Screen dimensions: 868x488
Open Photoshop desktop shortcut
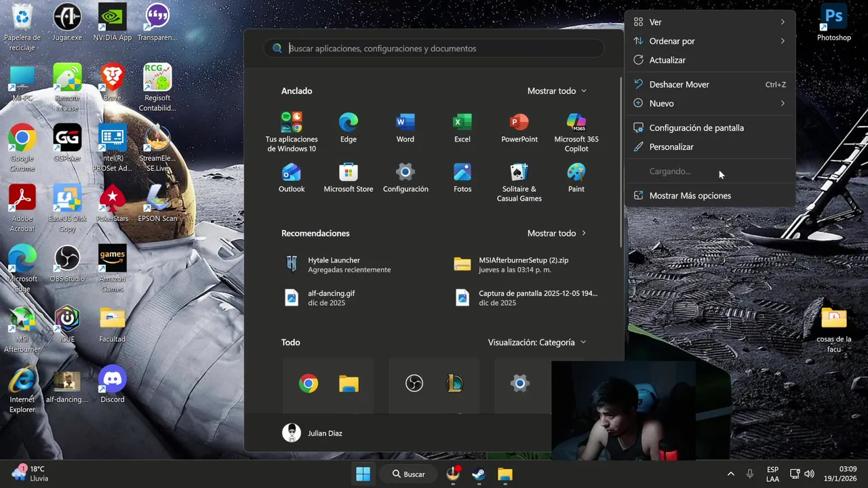[x=833, y=23]
